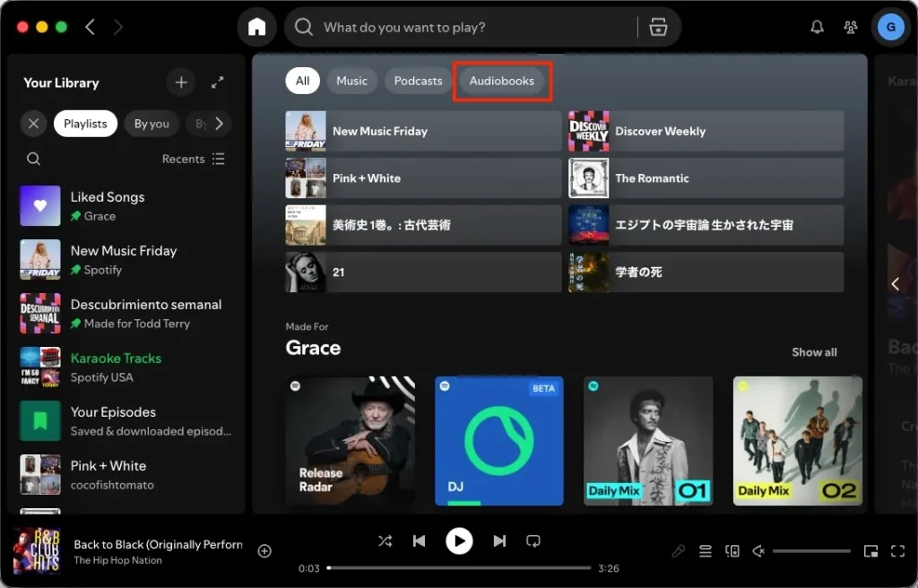Screen dimensions: 918x588
Task: Go to Spotify Home
Action: (x=256, y=27)
